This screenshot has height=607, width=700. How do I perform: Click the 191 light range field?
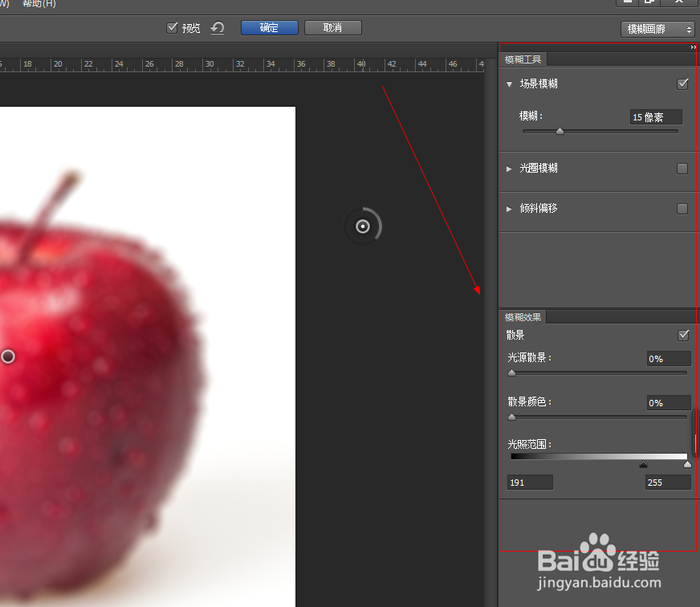point(530,483)
